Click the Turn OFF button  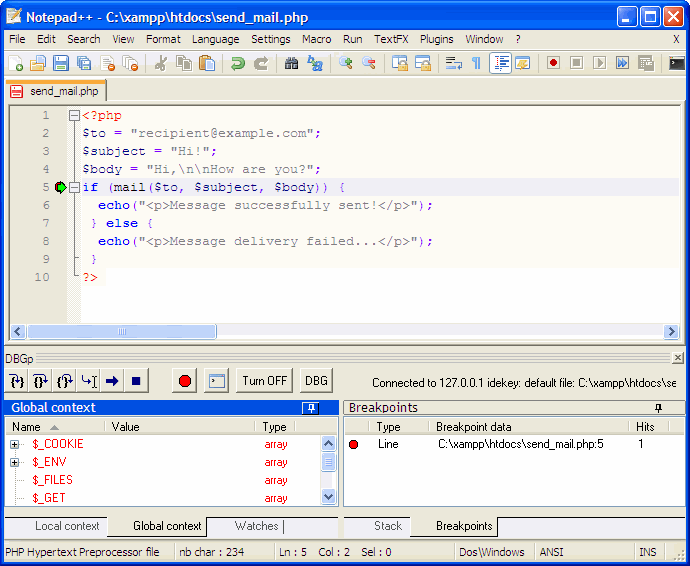(x=264, y=381)
